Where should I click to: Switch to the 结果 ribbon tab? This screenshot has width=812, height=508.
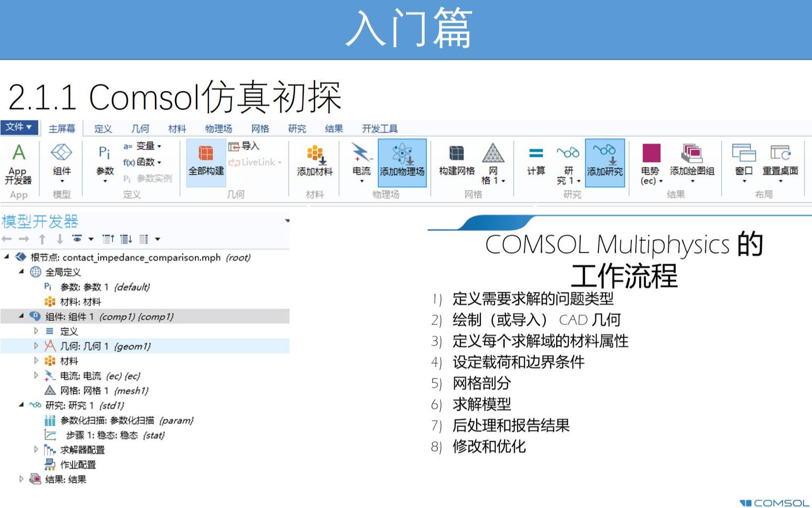[334, 129]
